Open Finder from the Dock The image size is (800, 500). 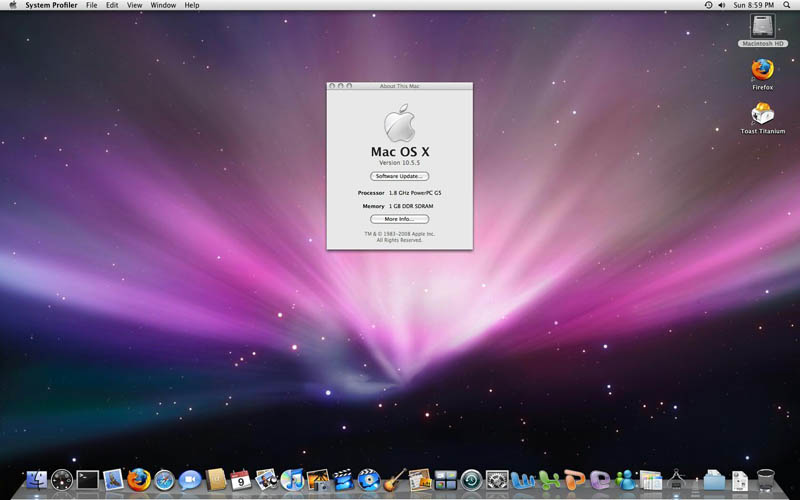[x=37, y=481]
